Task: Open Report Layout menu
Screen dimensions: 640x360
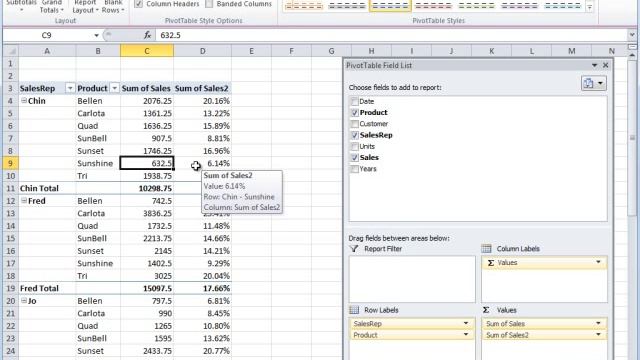Action: coord(85,6)
